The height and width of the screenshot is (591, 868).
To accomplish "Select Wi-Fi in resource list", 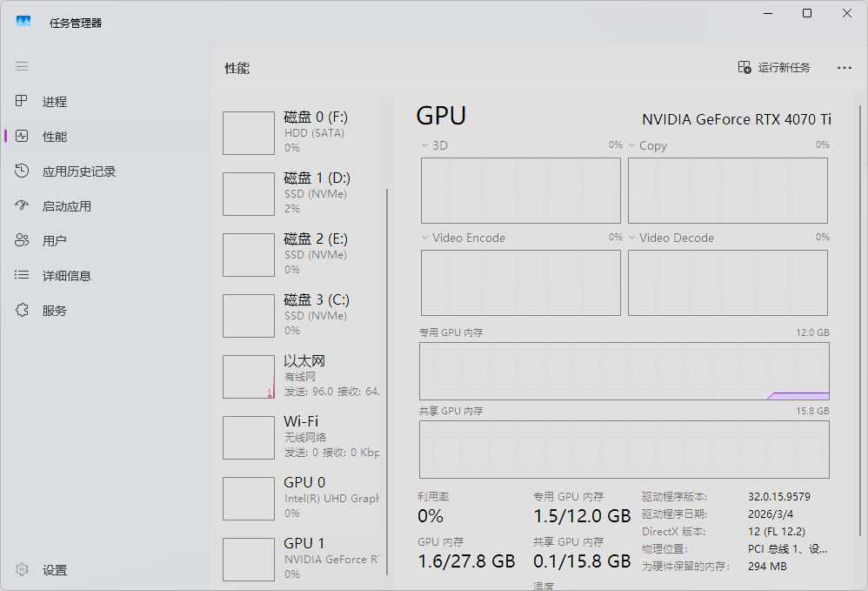I will 299,438.
